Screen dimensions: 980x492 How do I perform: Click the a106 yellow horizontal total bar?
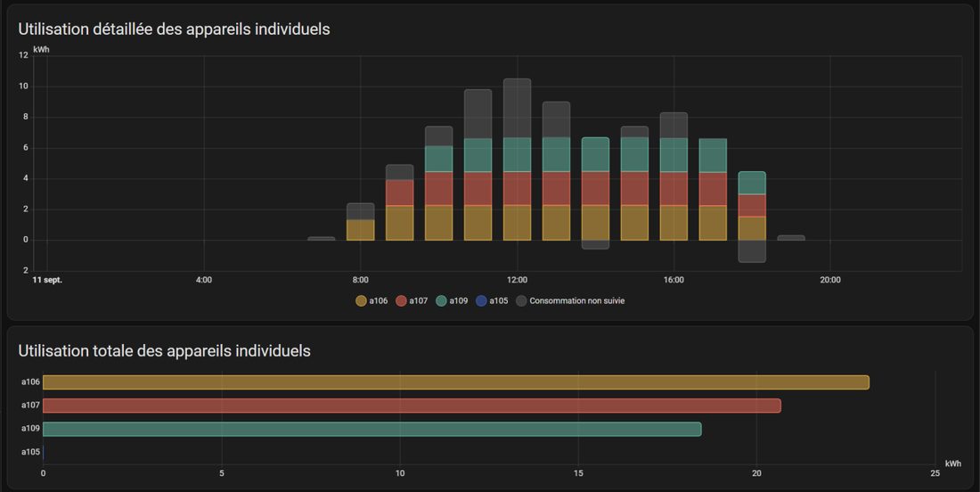pos(455,382)
